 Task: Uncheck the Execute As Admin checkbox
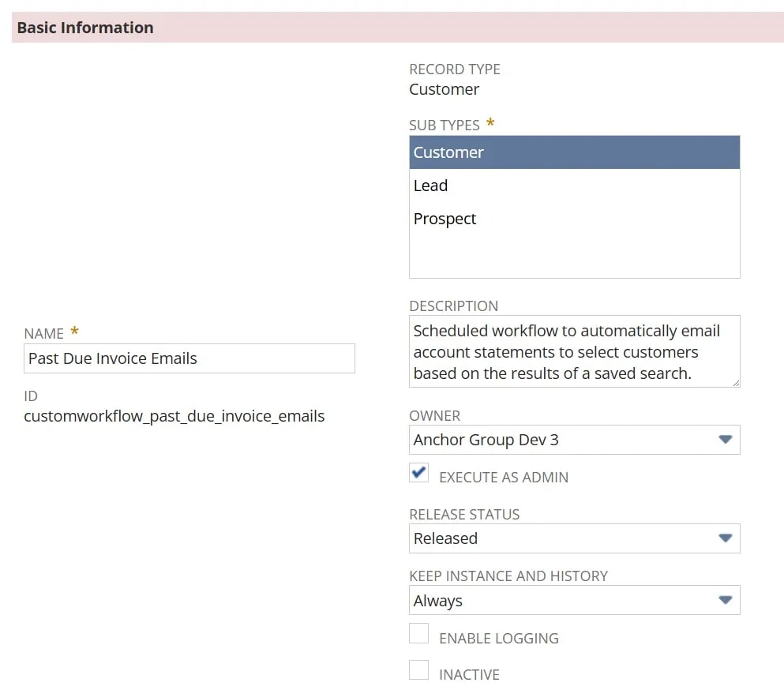[419, 472]
